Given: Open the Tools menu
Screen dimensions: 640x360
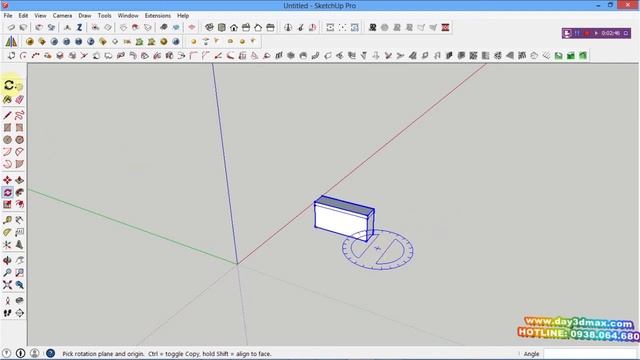Looking at the screenshot, I should [104, 16].
